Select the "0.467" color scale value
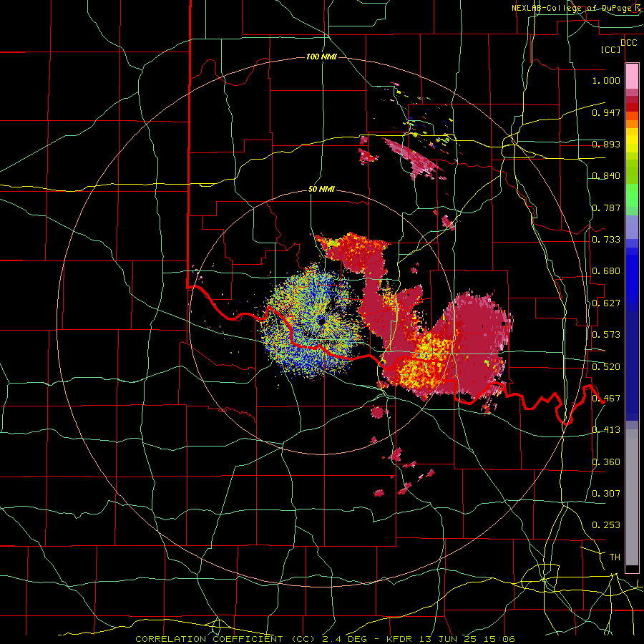Screen dimensions: 644x644 pyautogui.click(x=606, y=399)
